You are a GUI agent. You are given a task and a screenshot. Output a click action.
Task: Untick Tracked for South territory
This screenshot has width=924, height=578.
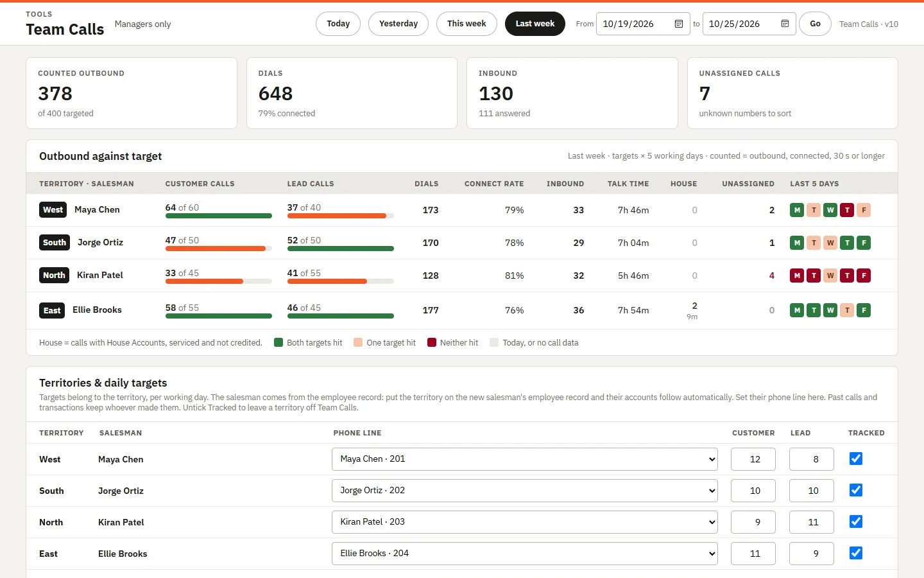[855, 490]
